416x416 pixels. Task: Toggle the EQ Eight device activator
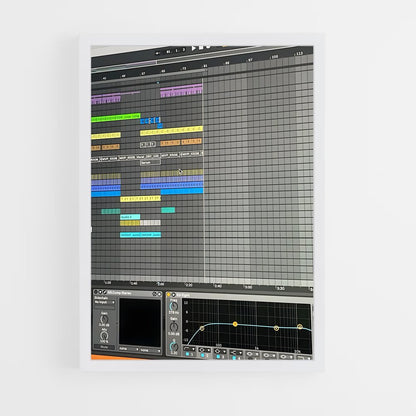(169, 295)
